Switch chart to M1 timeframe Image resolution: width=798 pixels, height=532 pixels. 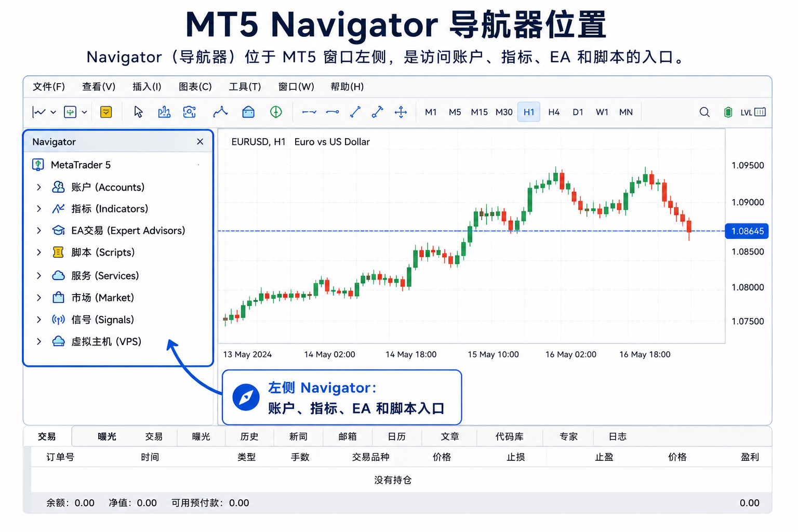(x=431, y=112)
